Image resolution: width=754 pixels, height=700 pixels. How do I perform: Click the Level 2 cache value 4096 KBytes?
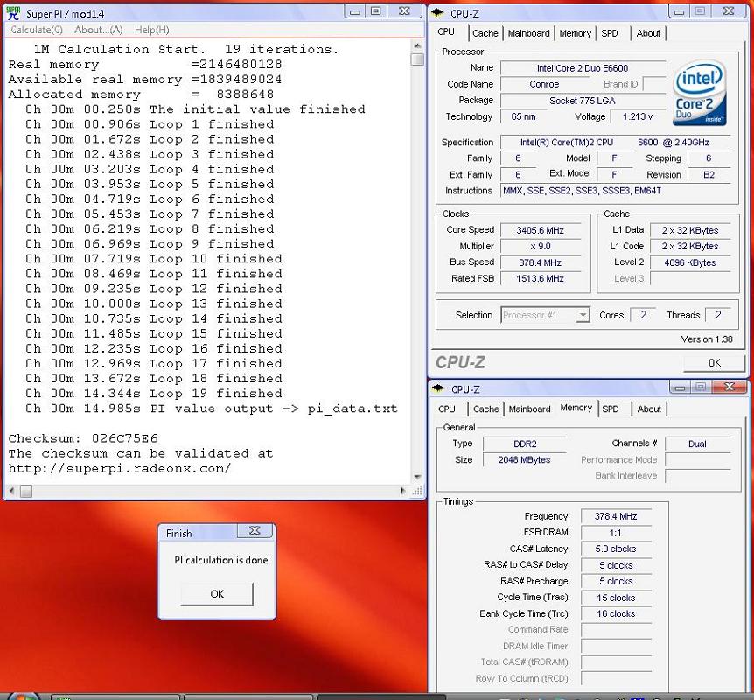[x=690, y=262]
